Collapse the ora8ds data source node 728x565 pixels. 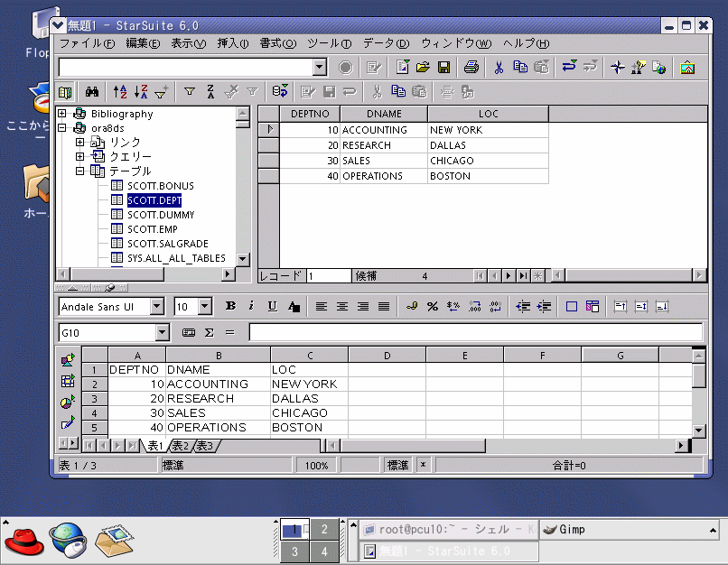(x=61, y=127)
